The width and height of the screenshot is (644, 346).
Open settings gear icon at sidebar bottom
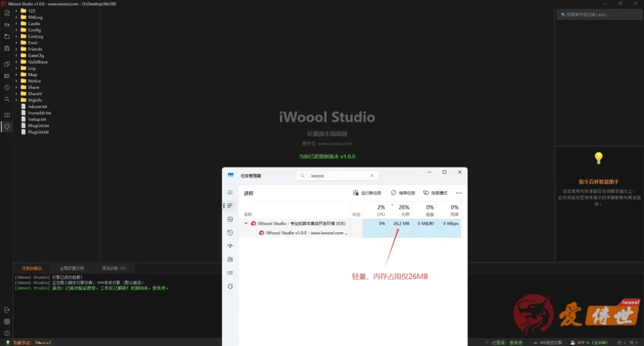click(x=7, y=321)
